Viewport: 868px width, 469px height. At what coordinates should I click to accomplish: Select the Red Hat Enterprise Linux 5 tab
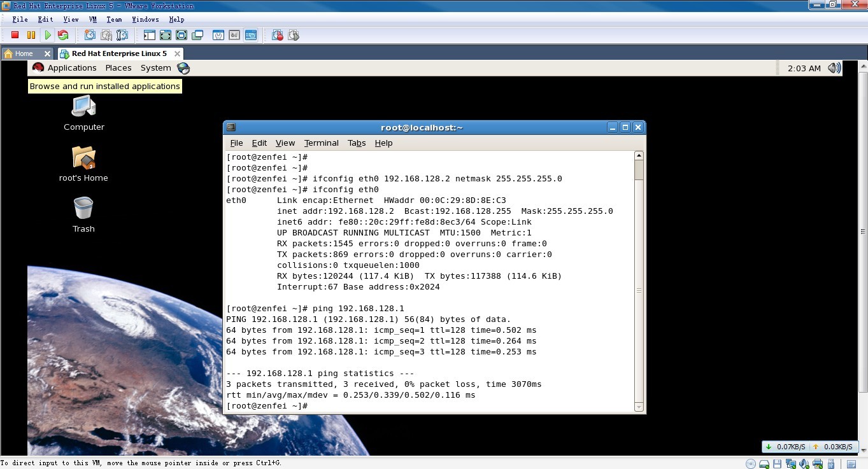(119, 53)
